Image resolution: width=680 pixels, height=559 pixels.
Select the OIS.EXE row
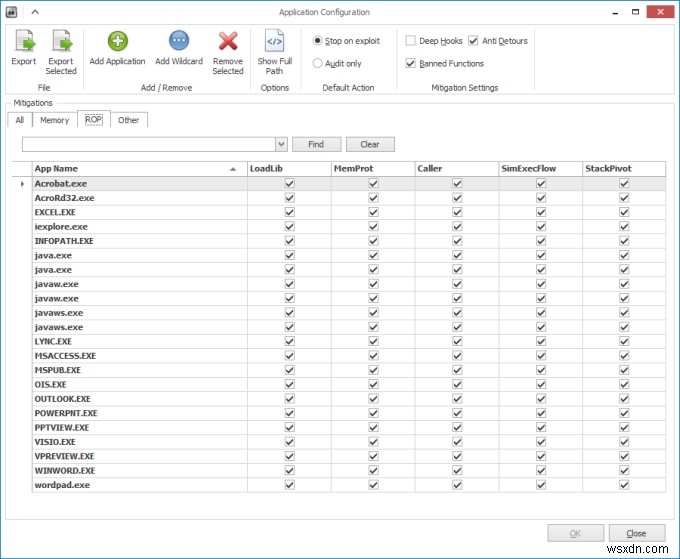(349, 384)
